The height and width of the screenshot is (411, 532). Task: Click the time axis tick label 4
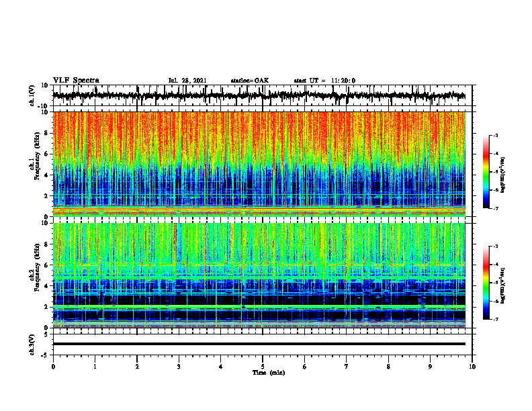coord(221,367)
